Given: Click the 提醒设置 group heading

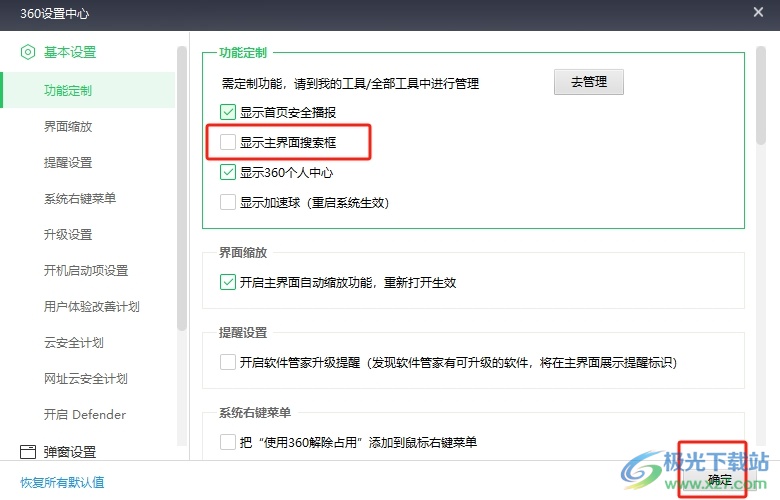Looking at the screenshot, I should coord(243,332).
